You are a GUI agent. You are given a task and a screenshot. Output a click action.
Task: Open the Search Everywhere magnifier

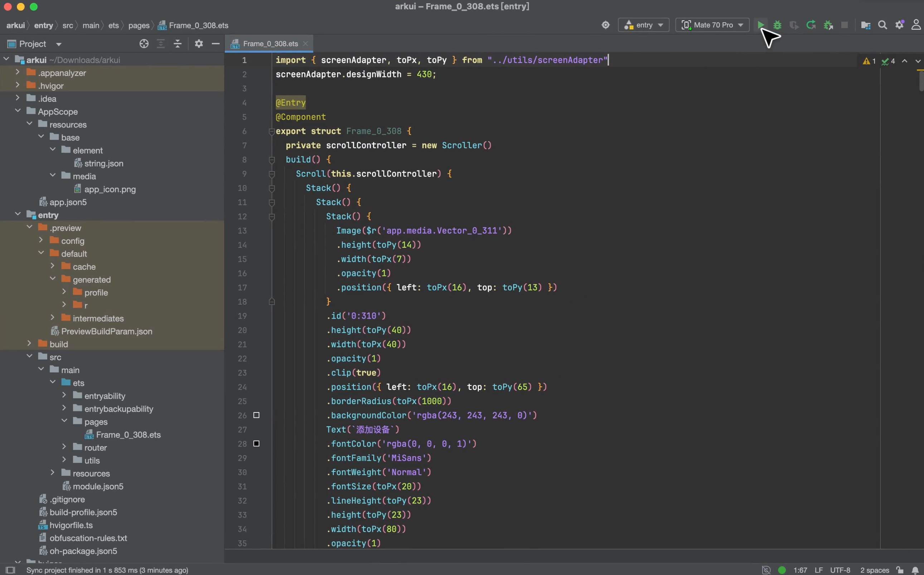pos(882,25)
